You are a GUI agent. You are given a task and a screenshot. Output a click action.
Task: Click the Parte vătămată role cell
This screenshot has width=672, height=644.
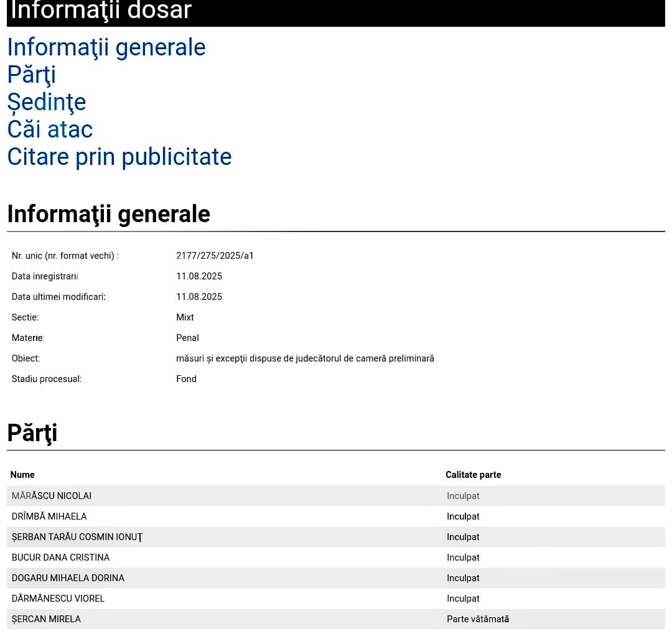(477, 619)
